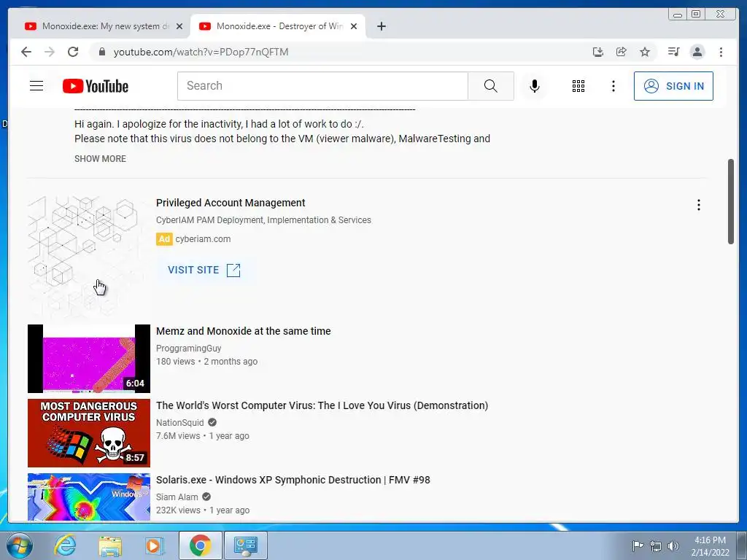
Task: Reload the page with refresh icon
Action: pyautogui.click(x=73, y=52)
